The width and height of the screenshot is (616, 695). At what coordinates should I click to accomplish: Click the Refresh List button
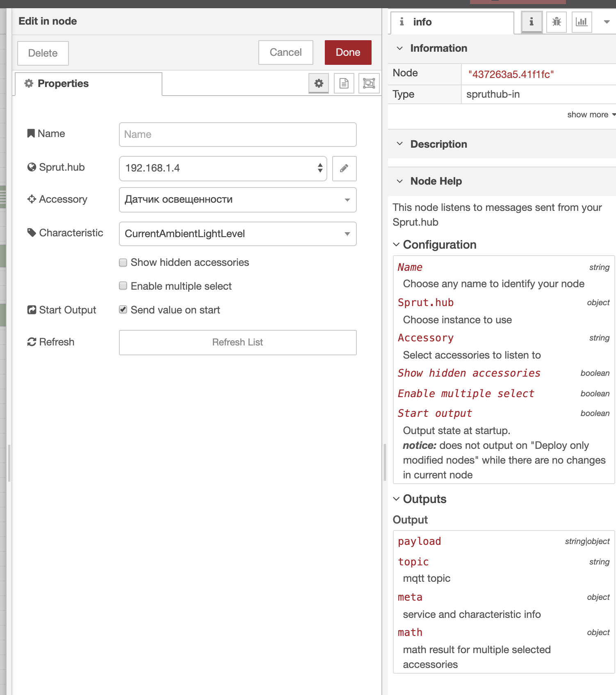[237, 343]
